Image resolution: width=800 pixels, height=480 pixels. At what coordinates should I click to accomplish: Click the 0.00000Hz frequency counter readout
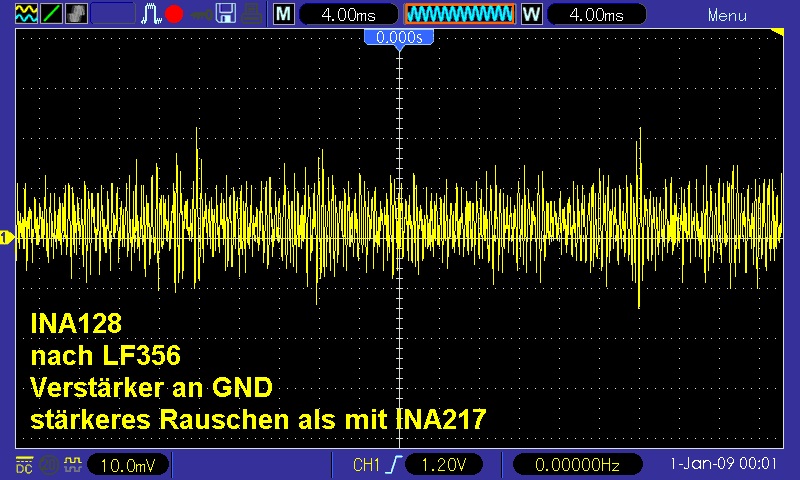[x=577, y=465]
